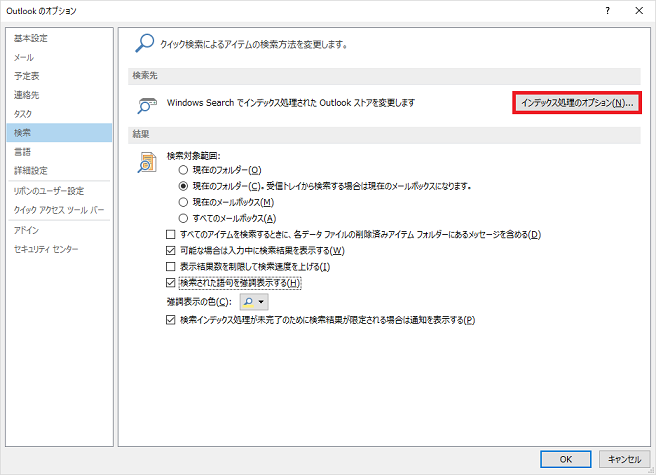The image size is (656, 475).
Task: Select 検索 category in sidebar
Action: pos(59,133)
